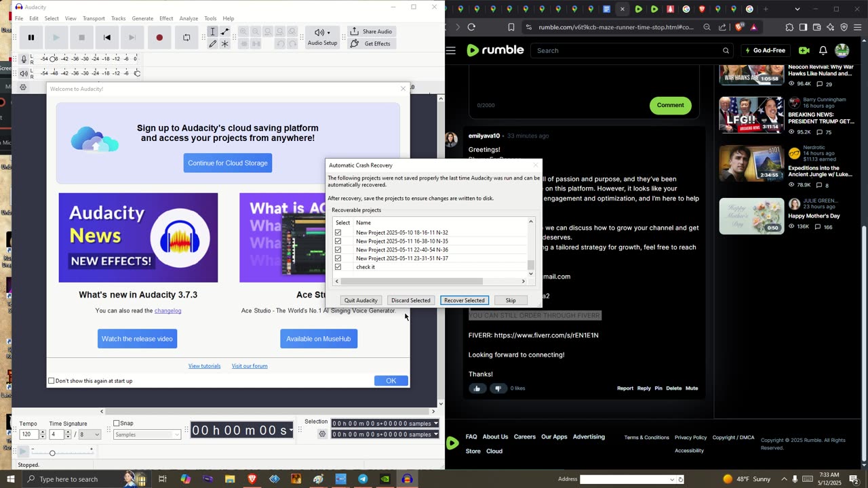The height and width of the screenshot is (488, 868).
Task: Click Skip in crash recovery dialog
Action: point(511,300)
